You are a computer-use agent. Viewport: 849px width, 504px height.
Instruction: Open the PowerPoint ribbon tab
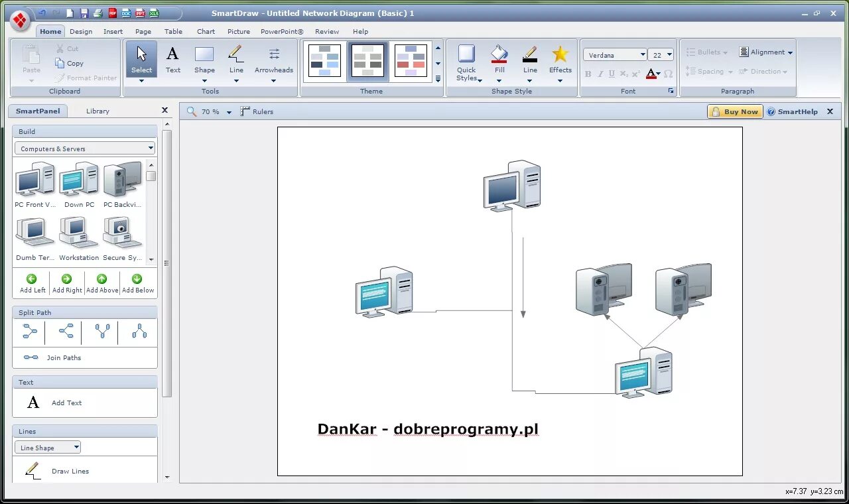click(x=282, y=31)
